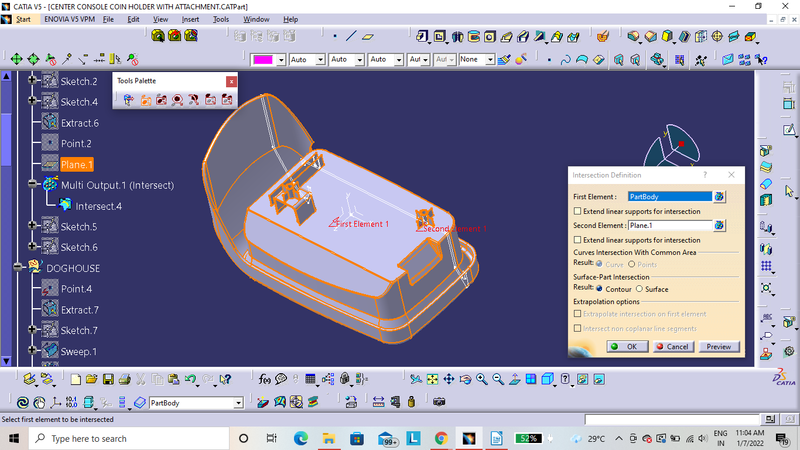Undo the last action with the Undo arrow
The width and height of the screenshot is (800, 450).
click(x=190, y=379)
